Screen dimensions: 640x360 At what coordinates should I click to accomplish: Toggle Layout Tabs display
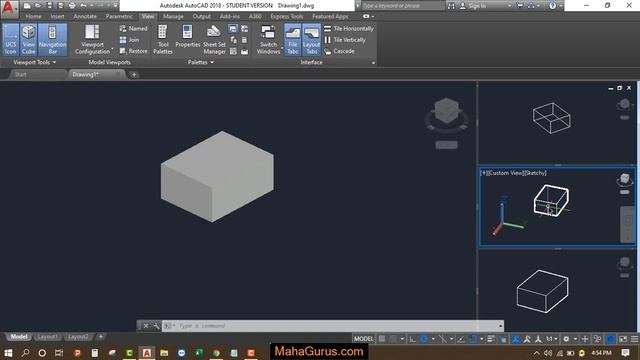[311, 39]
